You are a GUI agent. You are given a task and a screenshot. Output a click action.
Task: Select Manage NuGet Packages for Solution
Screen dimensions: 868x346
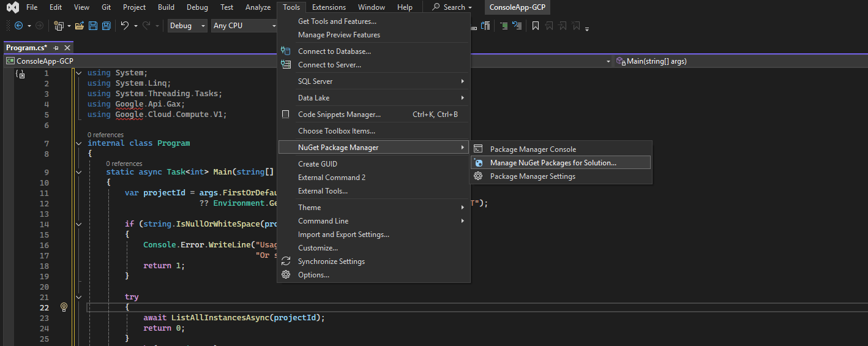point(553,163)
